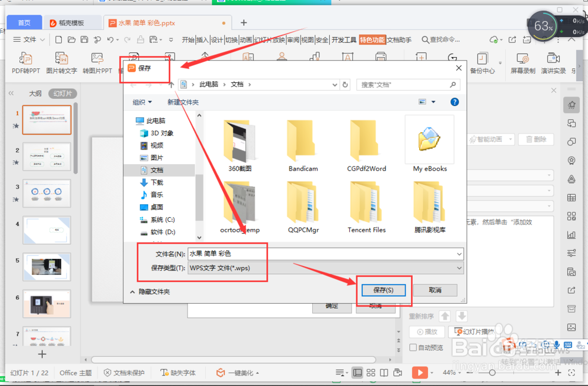Open the 文件 menu dropdown
The width and height of the screenshot is (588, 386).
pyautogui.click(x=29, y=39)
